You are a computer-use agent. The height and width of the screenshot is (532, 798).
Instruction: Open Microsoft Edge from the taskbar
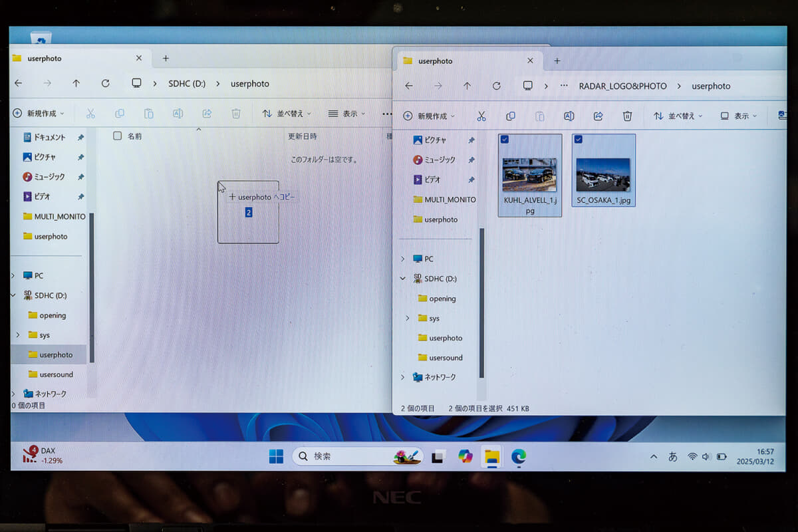coord(519,456)
